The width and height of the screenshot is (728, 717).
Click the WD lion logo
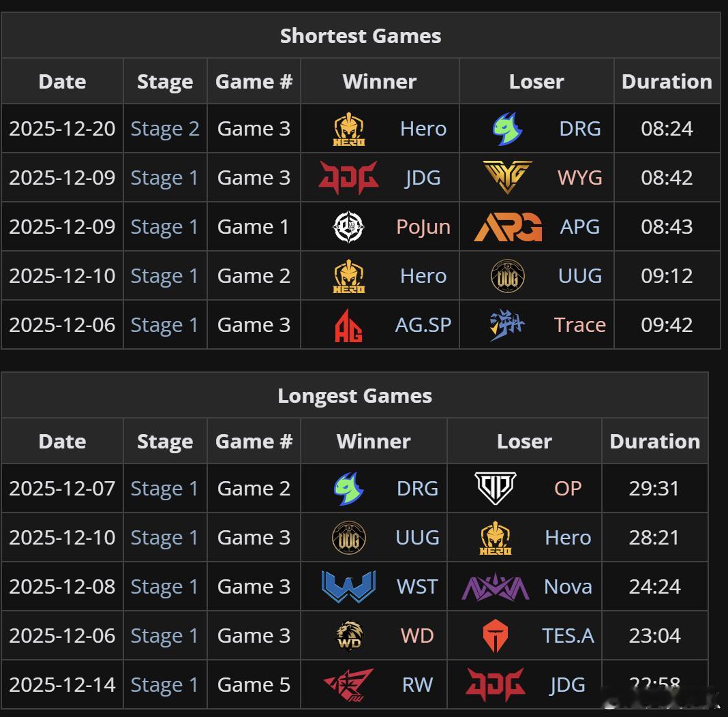(x=348, y=636)
